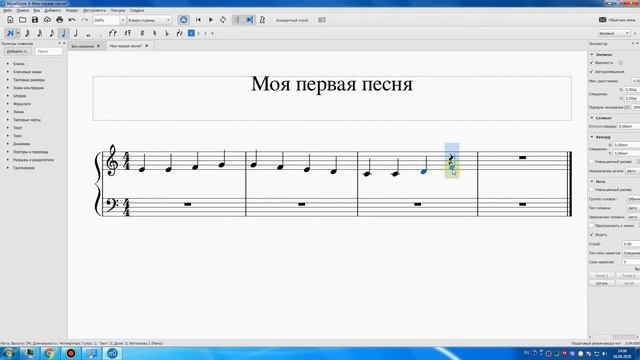Open the note input mode dropdown arrow
Screen dimensions: 640x360
coord(18,33)
